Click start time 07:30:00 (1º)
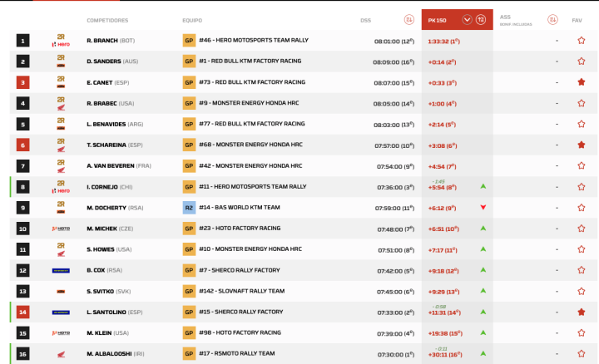Viewport: 599px width, 364px height. click(x=396, y=355)
